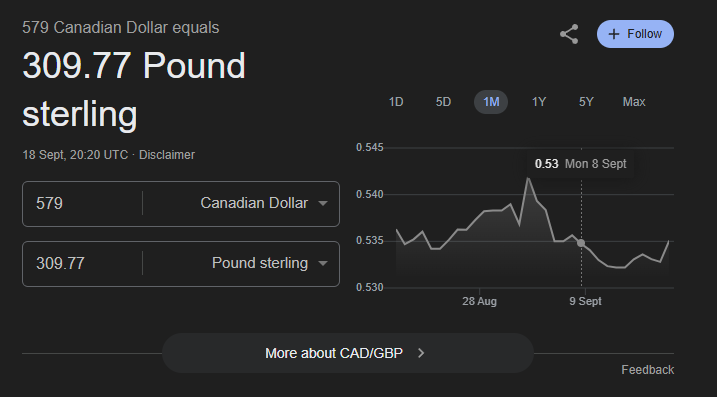
Task: Open the Disclaimer link
Action: point(167,155)
